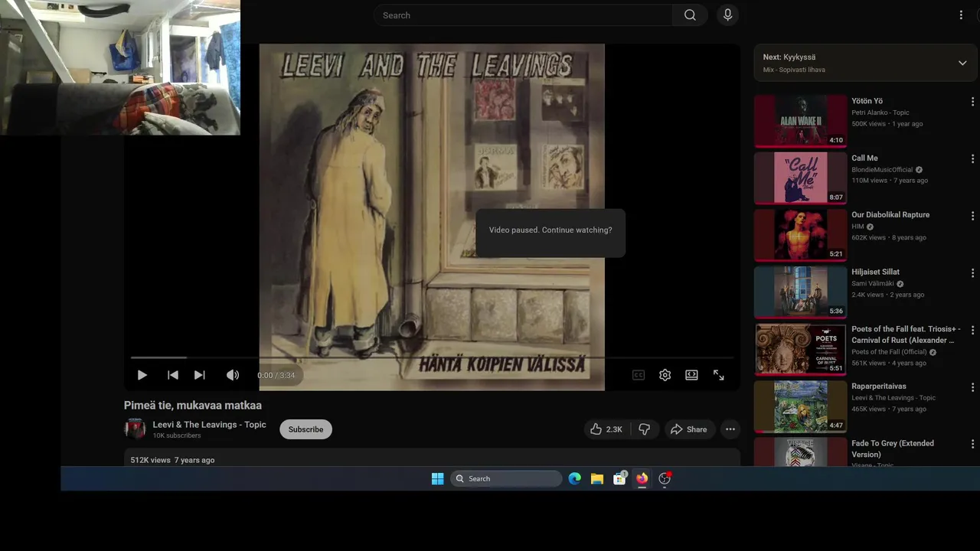Open options menu for Fade To Grey
The width and height of the screenshot is (980, 551).
coord(972,444)
